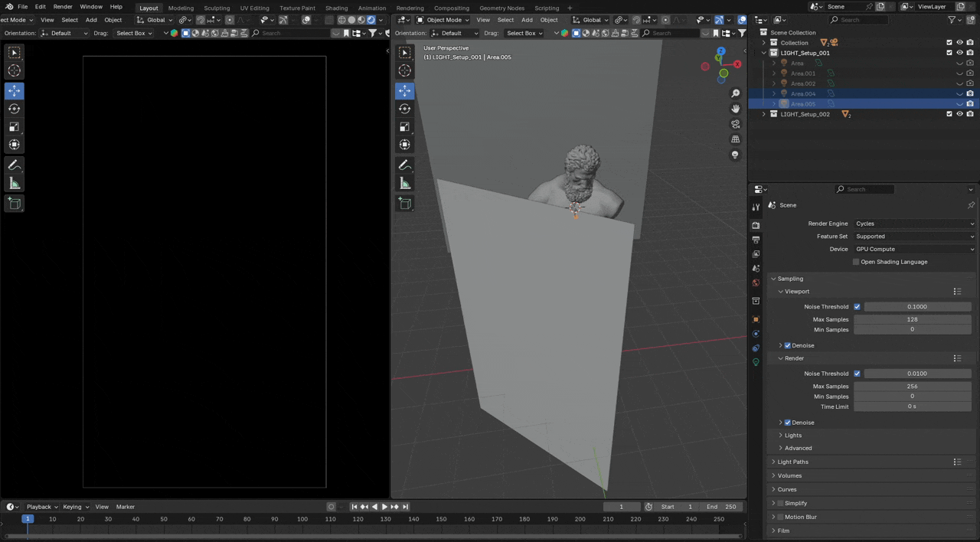Select the Annotate tool in right viewport
The image size is (980, 542).
(404, 165)
